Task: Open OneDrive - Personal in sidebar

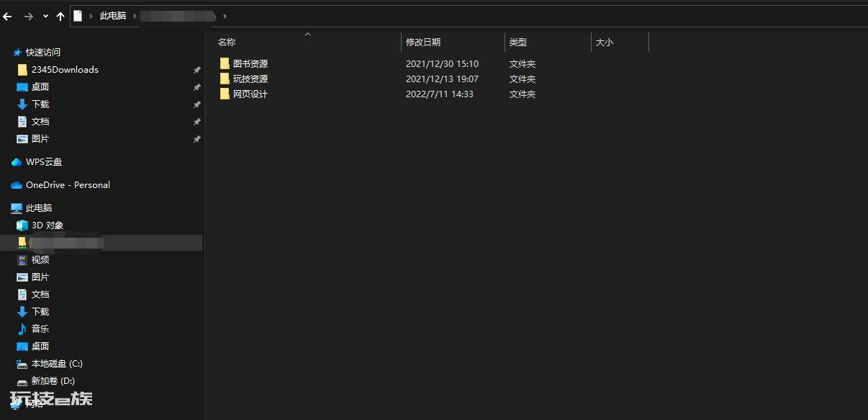Action: [68, 184]
